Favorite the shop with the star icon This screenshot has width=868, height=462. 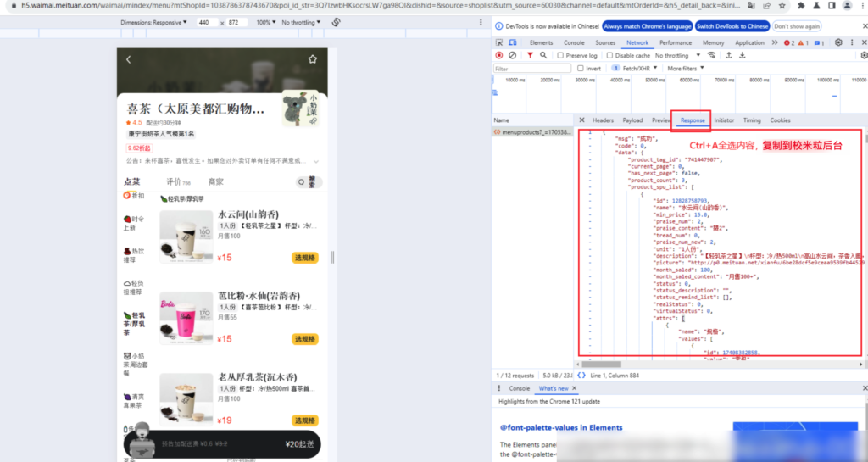[x=312, y=59]
